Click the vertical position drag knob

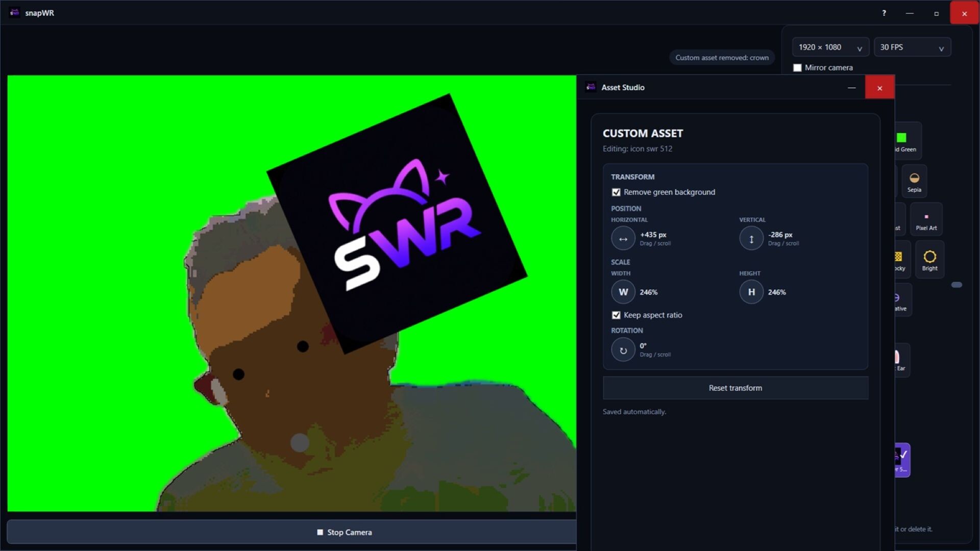click(751, 239)
